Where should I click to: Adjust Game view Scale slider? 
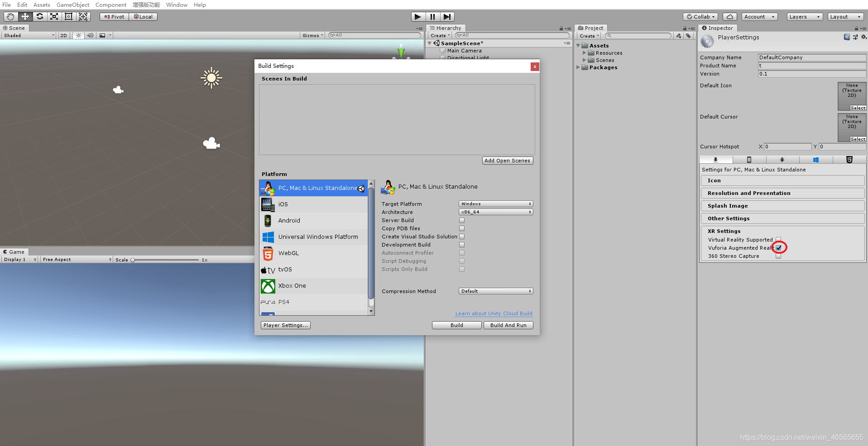click(x=165, y=260)
